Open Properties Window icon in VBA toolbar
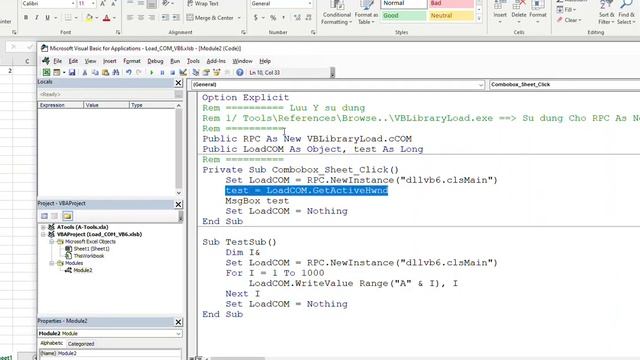Image resolution: width=640 pixels, height=360 pixels. pyautogui.click(x=206, y=73)
